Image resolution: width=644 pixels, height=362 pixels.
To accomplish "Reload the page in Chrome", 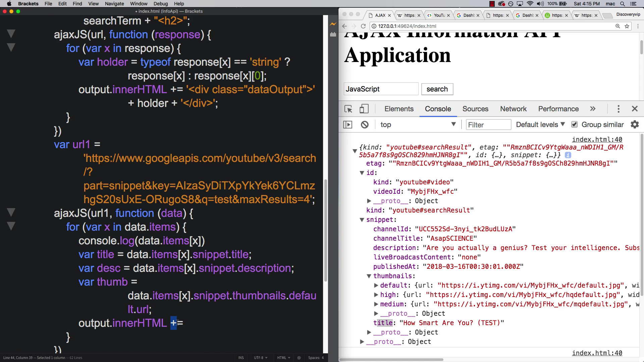I will tap(363, 26).
